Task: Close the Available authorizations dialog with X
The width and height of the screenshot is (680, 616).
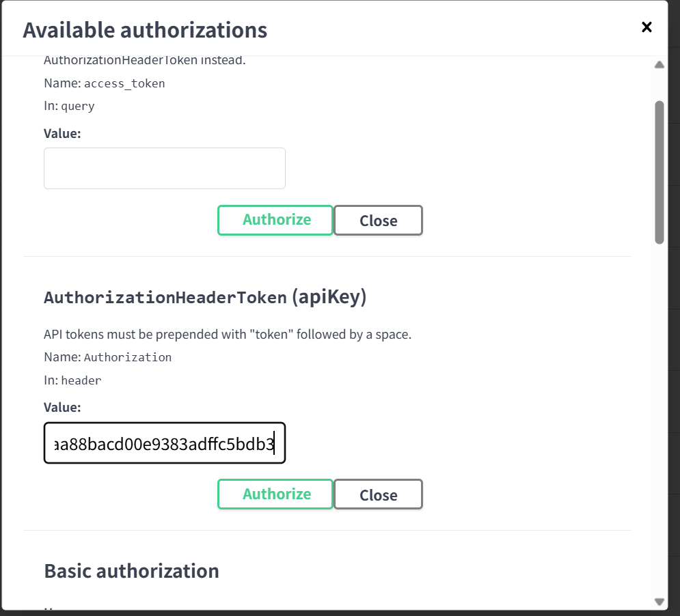Action: [647, 27]
